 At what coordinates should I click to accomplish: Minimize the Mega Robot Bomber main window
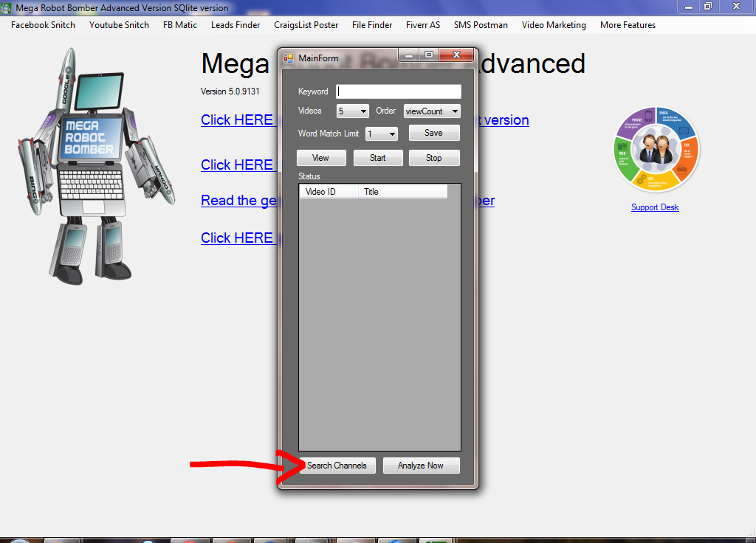click(x=689, y=6)
